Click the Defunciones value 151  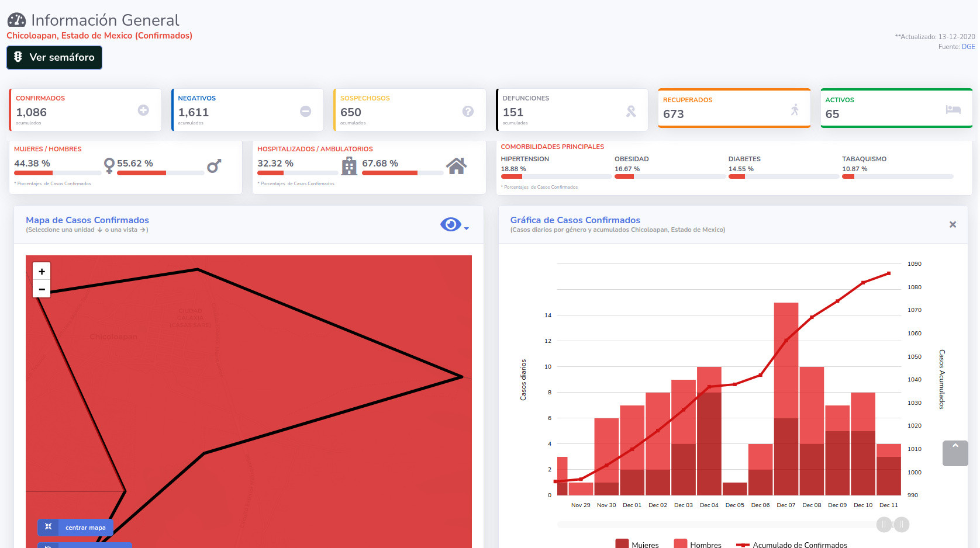513,112
